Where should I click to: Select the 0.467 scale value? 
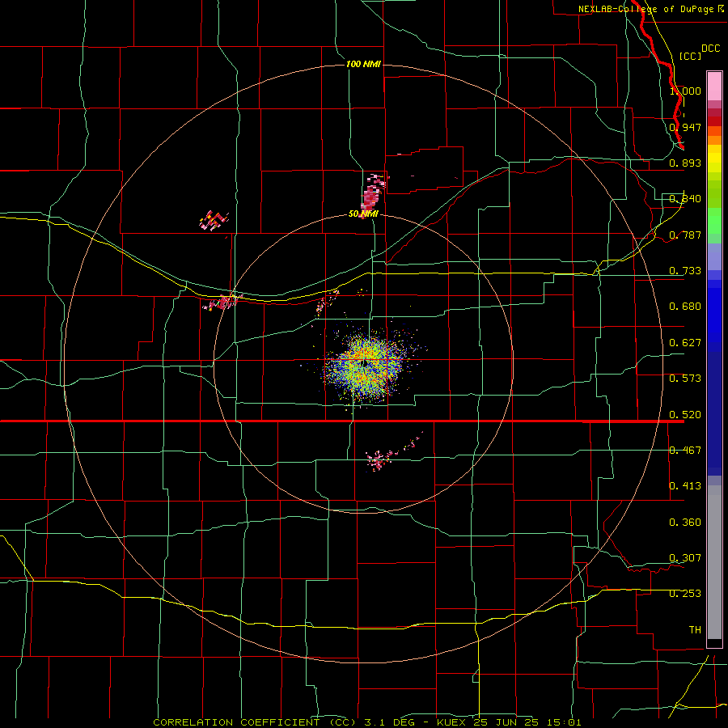coord(685,451)
